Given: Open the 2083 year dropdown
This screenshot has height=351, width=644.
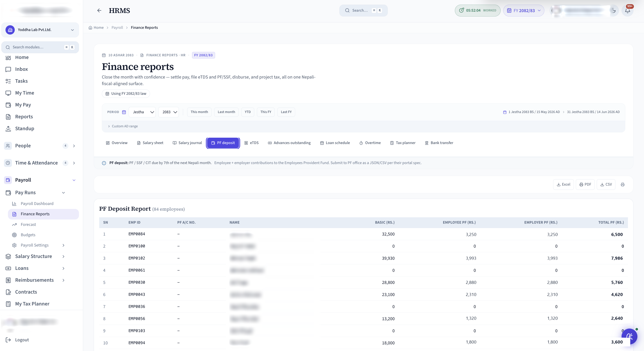Looking at the screenshot, I should coord(168,112).
